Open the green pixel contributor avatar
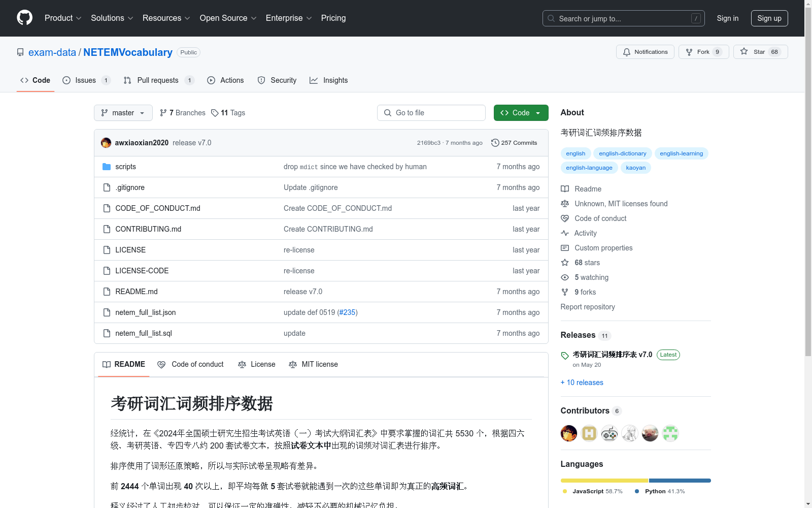This screenshot has width=812, height=508. click(x=670, y=433)
